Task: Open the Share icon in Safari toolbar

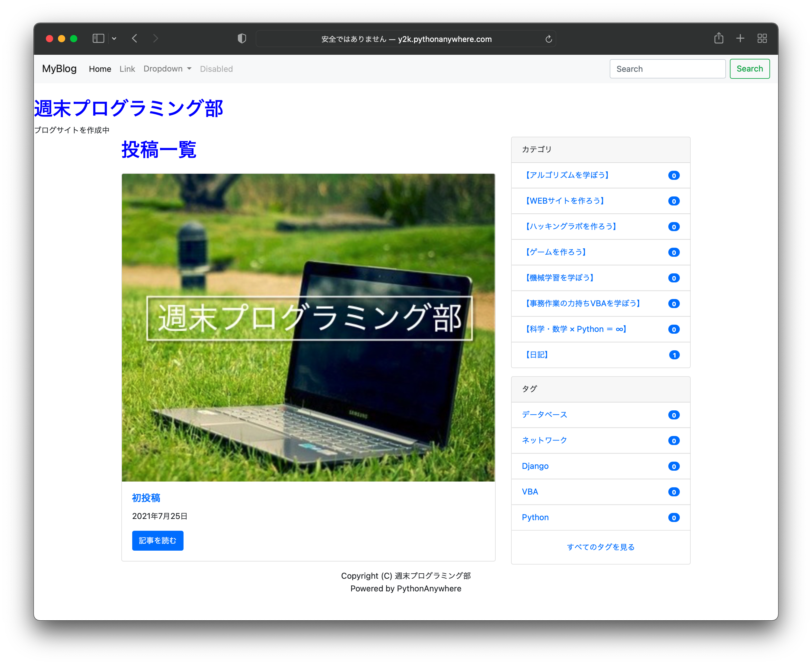Action: tap(718, 38)
